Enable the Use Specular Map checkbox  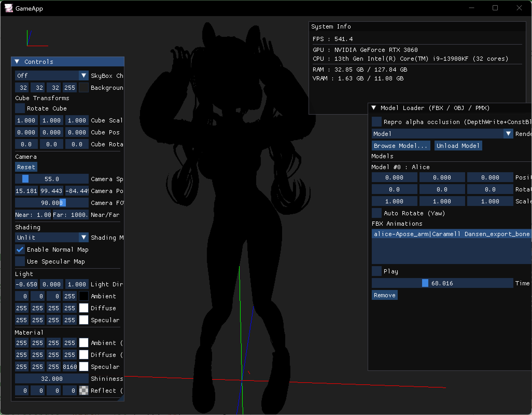[x=20, y=261]
